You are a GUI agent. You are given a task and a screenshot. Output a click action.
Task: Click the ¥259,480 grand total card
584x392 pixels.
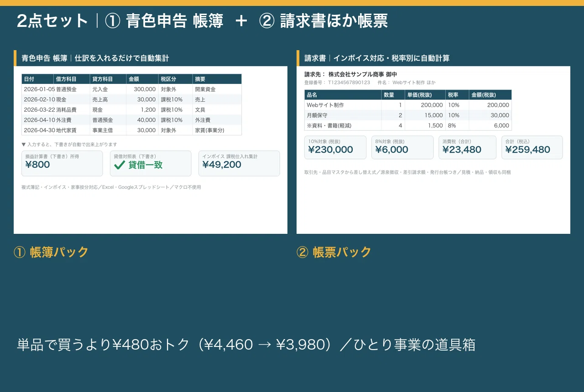[532, 147]
